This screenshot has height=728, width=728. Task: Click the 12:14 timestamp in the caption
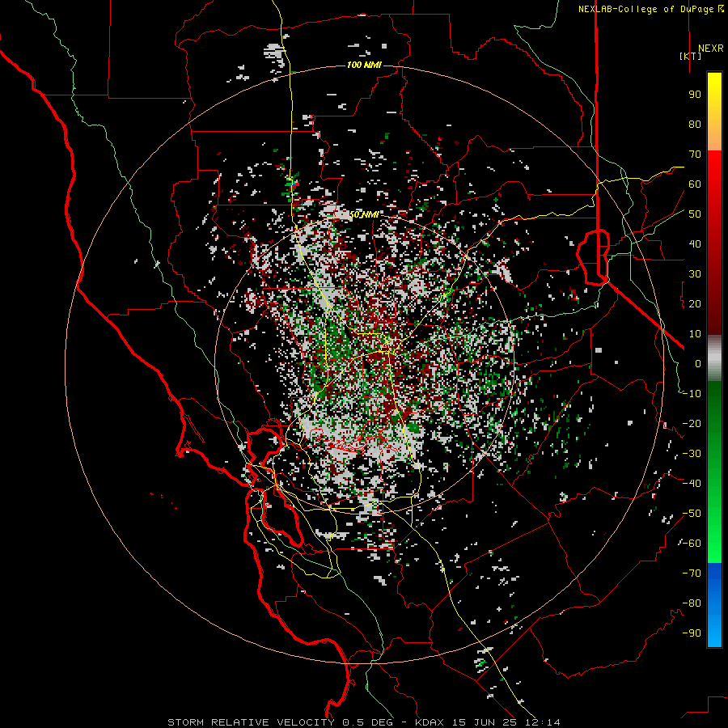(543, 722)
